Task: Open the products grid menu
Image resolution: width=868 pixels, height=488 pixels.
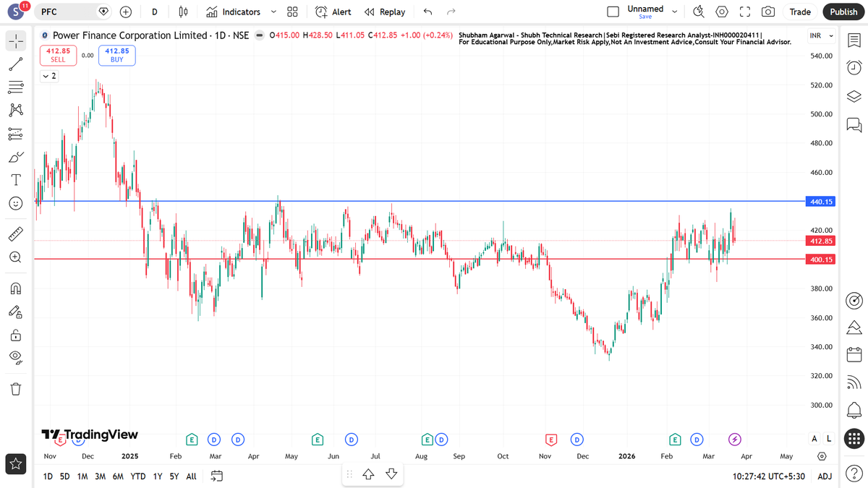Action: (x=854, y=437)
